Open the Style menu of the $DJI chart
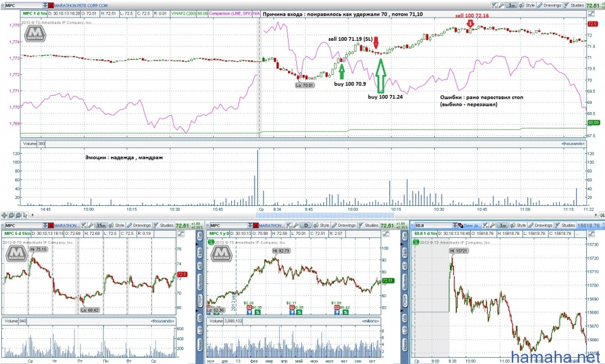 coord(519,225)
